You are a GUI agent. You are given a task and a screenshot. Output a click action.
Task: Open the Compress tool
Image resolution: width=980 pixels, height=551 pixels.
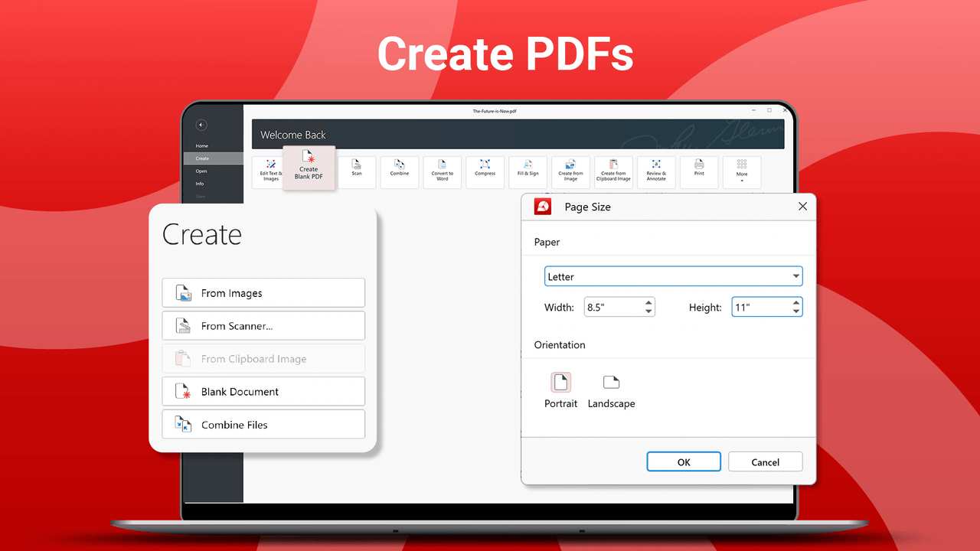485,168
